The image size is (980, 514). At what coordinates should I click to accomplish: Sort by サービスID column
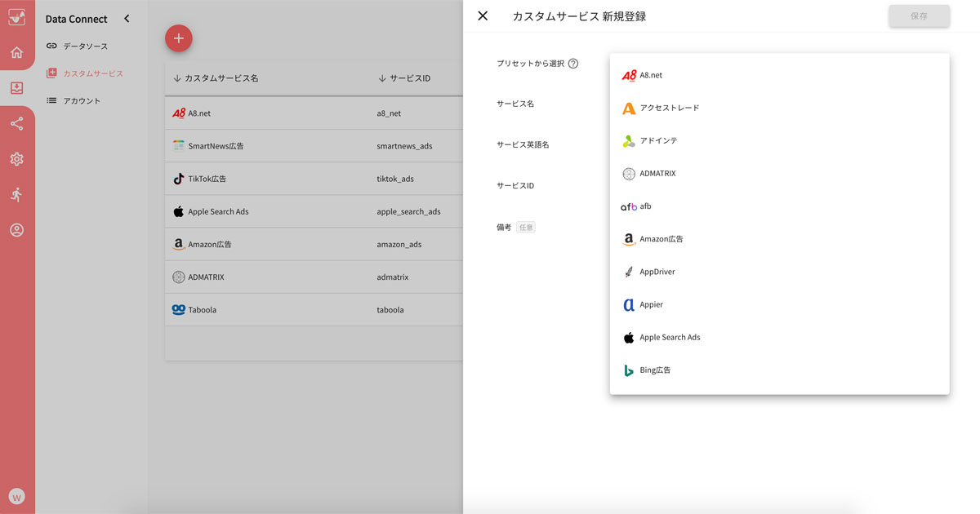pos(404,78)
